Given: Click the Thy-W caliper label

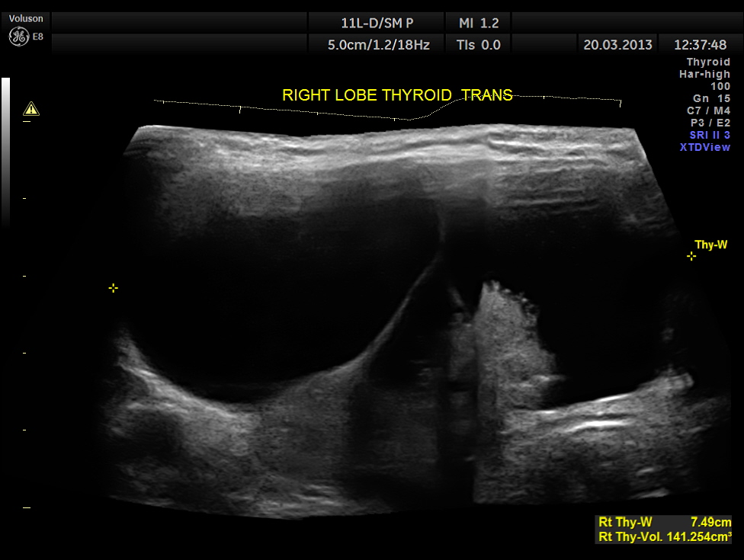Looking at the screenshot, I should pyautogui.click(x=710, y=245).
